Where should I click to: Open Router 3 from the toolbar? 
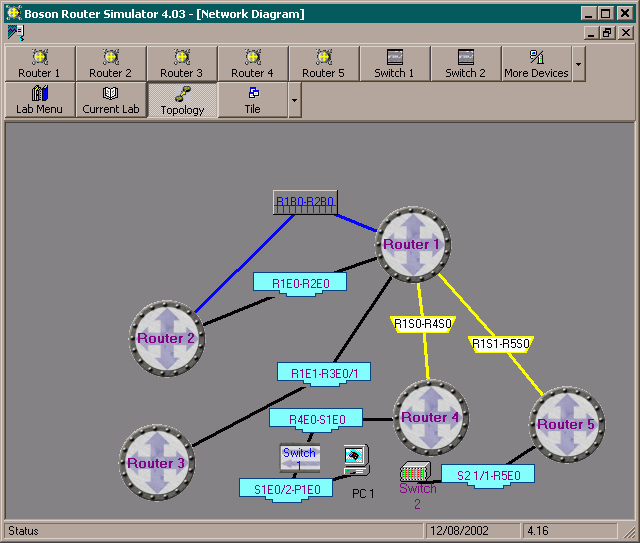pyautogui.click(x=182, y=64)
